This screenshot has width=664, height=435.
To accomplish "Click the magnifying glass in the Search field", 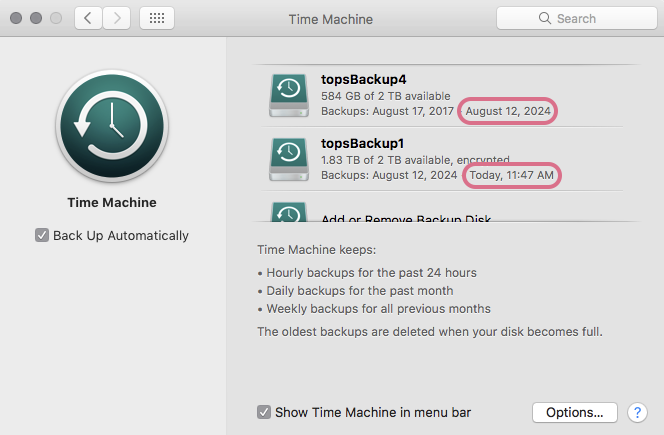I will pyautogui.click(x=545, y=18).
